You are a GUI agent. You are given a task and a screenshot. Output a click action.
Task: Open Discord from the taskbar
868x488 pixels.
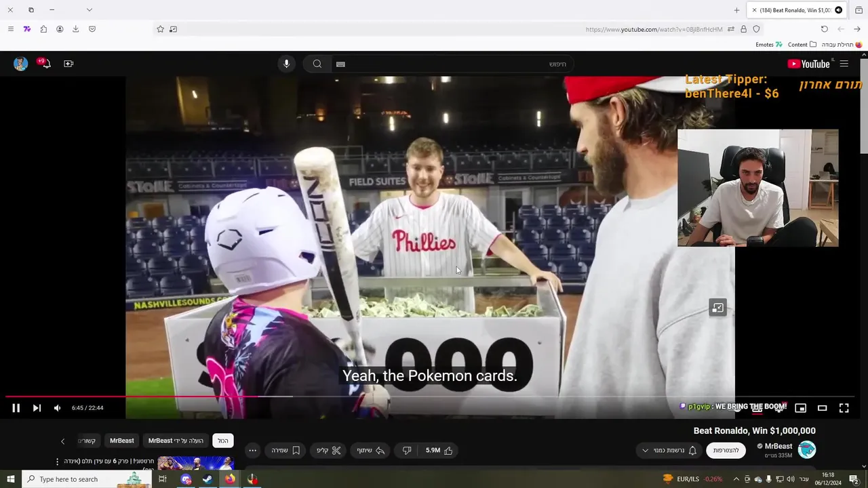click(x=186, y=479)
